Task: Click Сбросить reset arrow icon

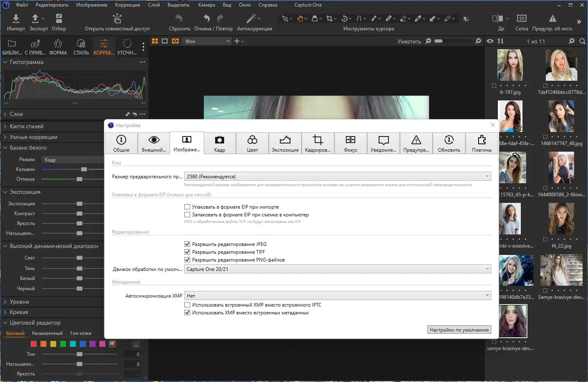Action: pos(179,18)
